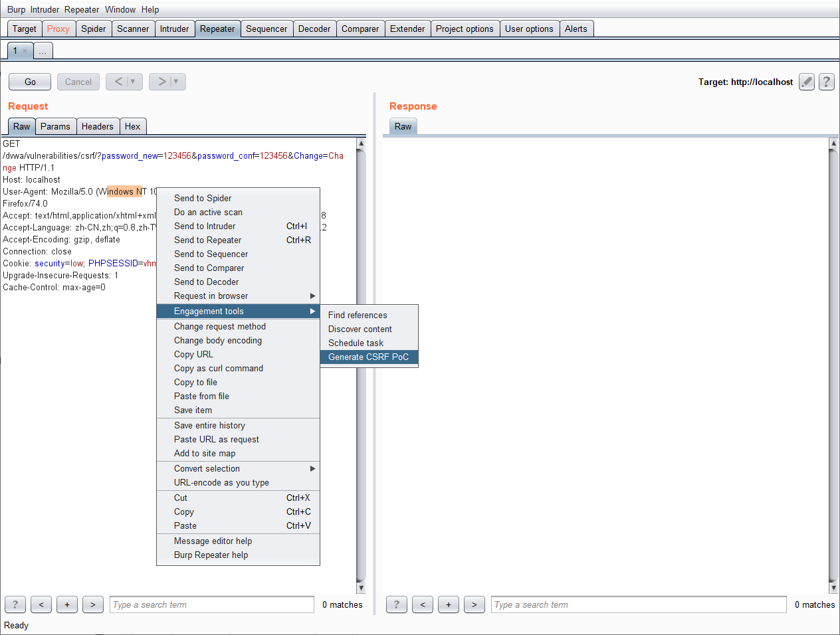Select Send to Spider
840x635 pixels.
[x=238, y=199]
